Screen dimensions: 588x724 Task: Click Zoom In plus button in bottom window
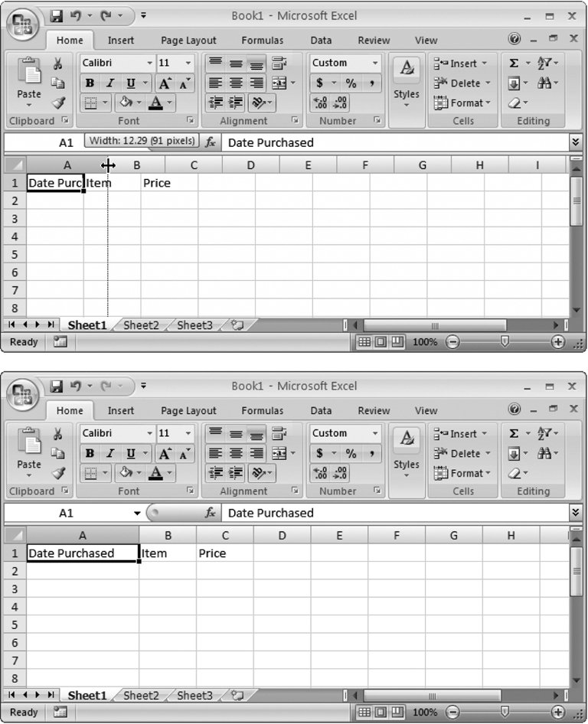pyautogui.click(x=558, y=712)
